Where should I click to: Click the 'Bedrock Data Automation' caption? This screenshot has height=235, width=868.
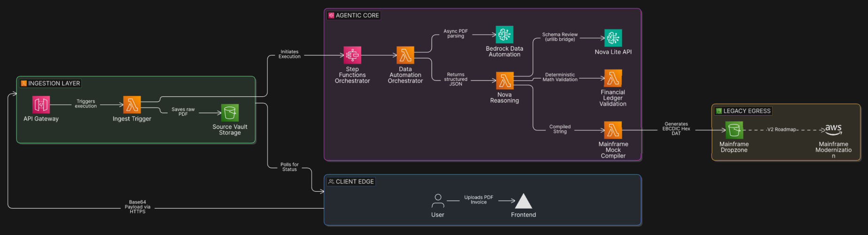[x=504, y=52]
